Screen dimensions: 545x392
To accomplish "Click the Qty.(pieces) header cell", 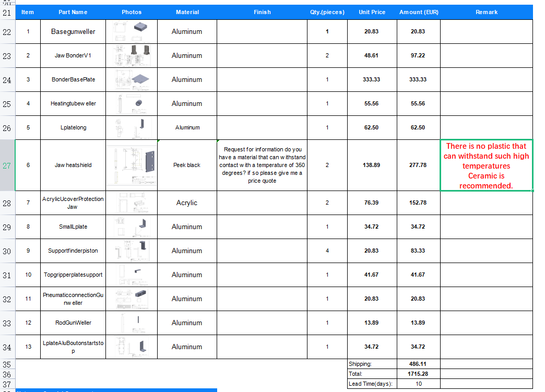I will (x=327, y=12).
